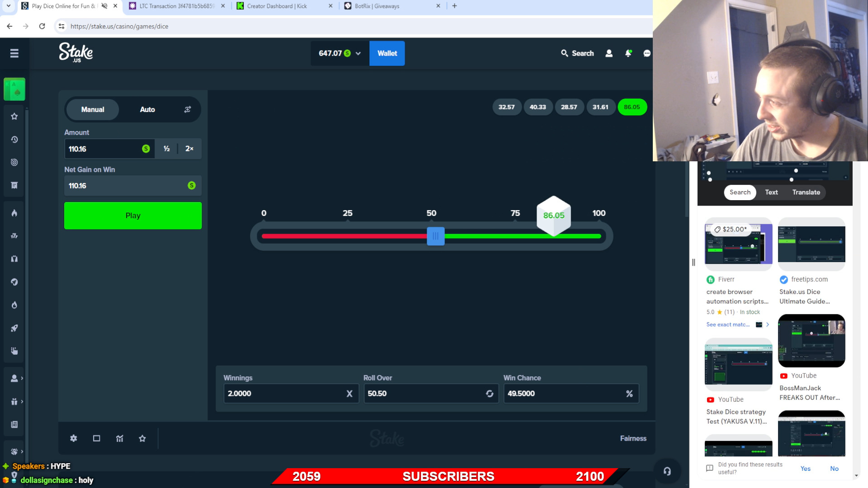
Task: Switch to Creator Dashboard Kick tab
Action: [284, 6]
